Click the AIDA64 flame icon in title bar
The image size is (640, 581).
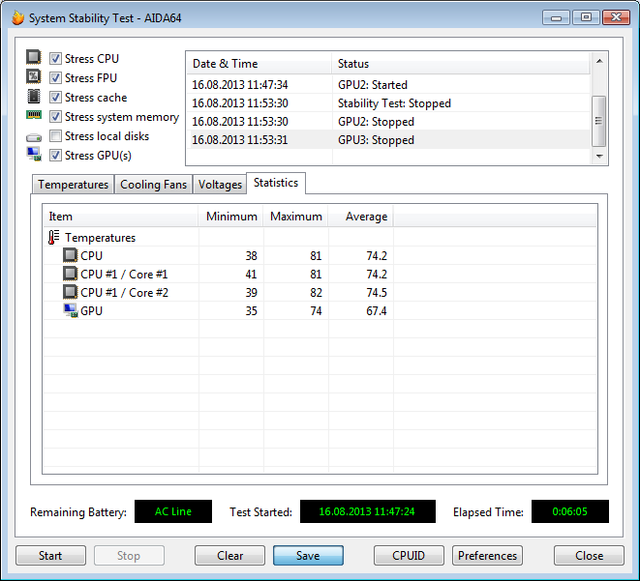17,18
